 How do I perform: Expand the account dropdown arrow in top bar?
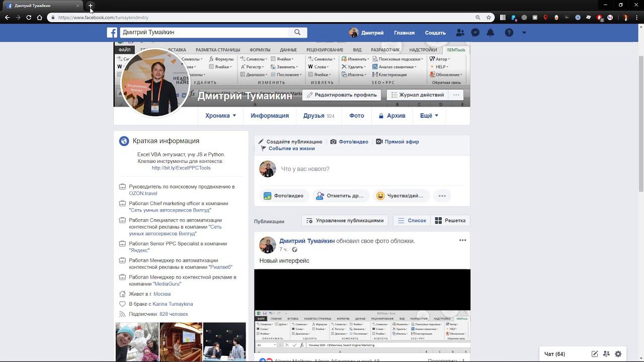point(524,33)
